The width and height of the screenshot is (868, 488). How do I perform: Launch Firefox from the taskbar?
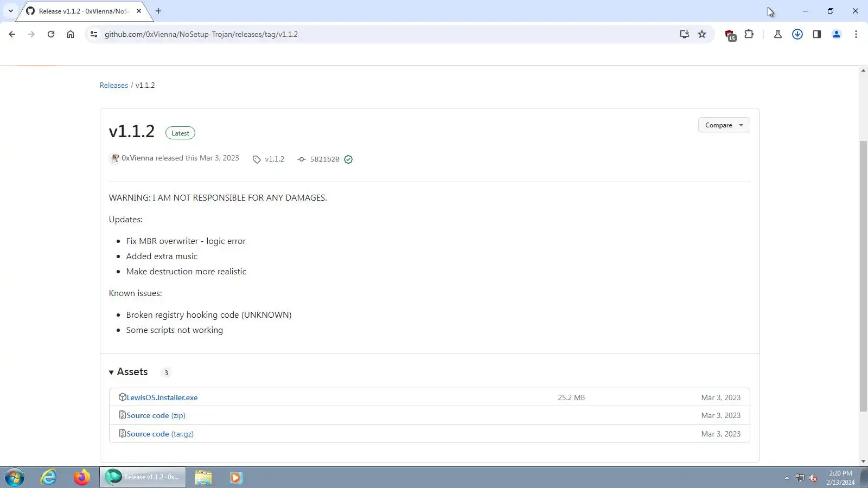[x=82, y=478]
